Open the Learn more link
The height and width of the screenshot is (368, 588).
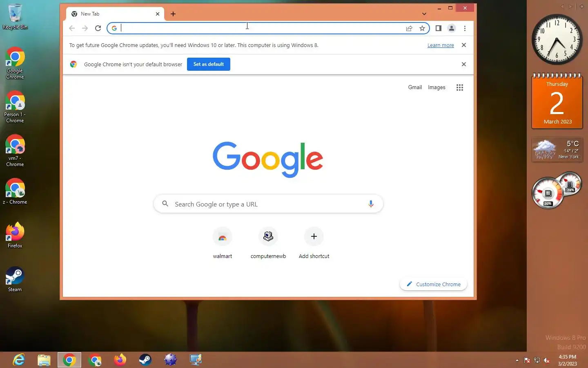(x=441, y=45)
